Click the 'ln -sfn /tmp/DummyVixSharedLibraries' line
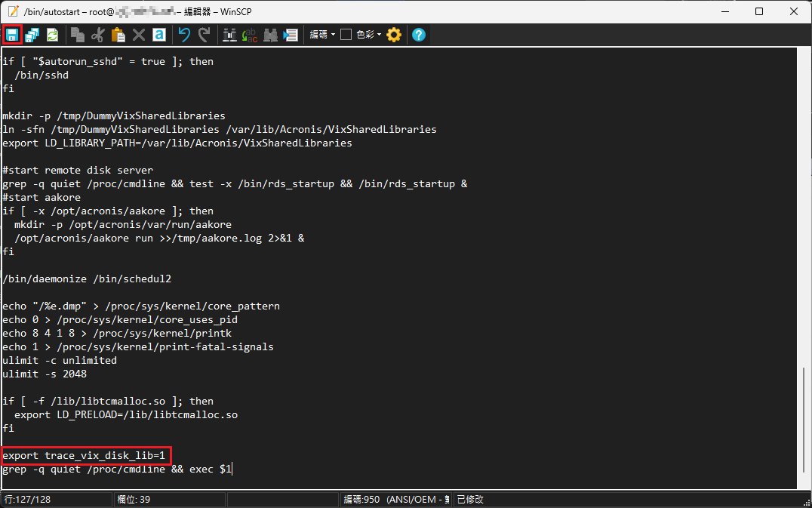 [220, 130]
